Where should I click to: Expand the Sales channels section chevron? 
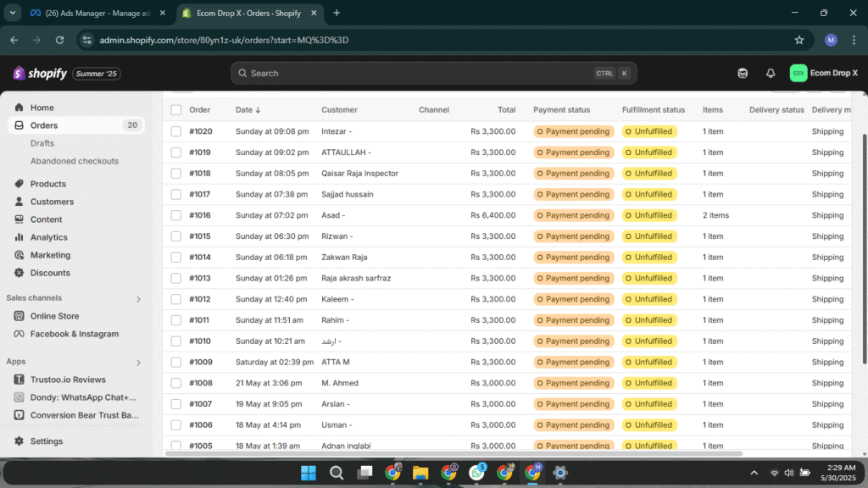139,299
